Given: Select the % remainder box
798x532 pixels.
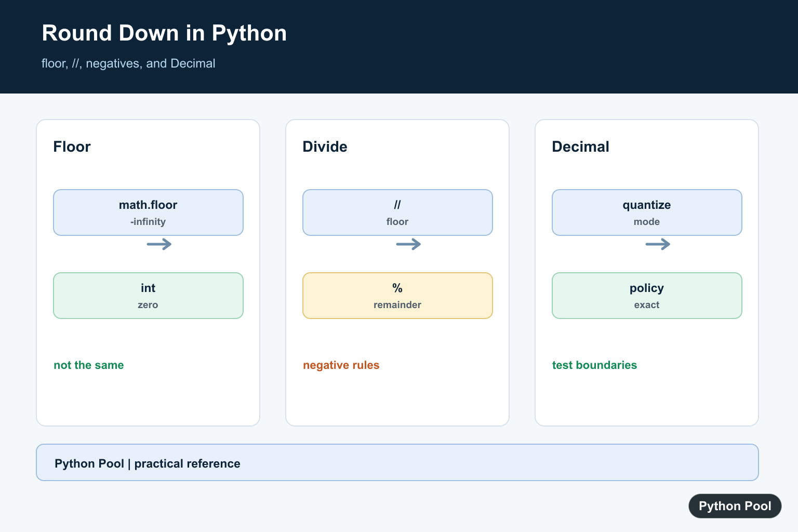Looking at the screenshot, I should click(397, 296).
